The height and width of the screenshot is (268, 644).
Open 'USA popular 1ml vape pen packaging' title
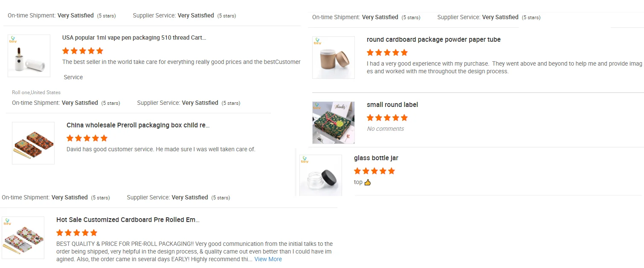(134, 37)
